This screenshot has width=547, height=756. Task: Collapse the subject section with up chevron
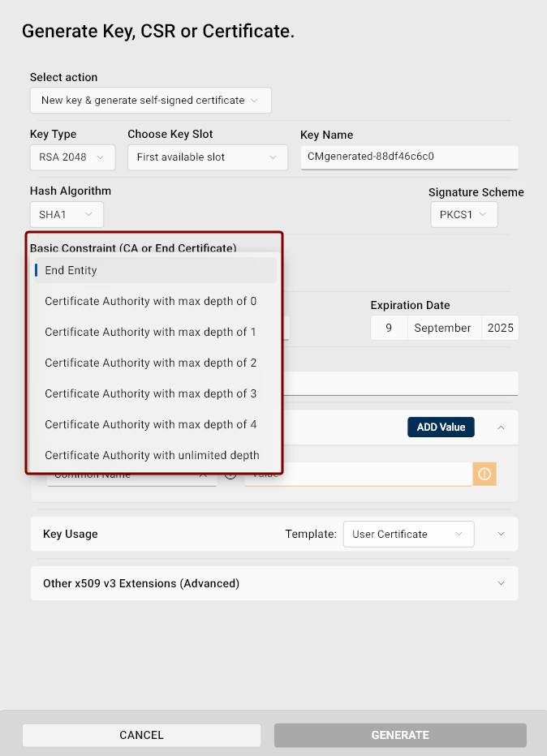click(501, 427)
